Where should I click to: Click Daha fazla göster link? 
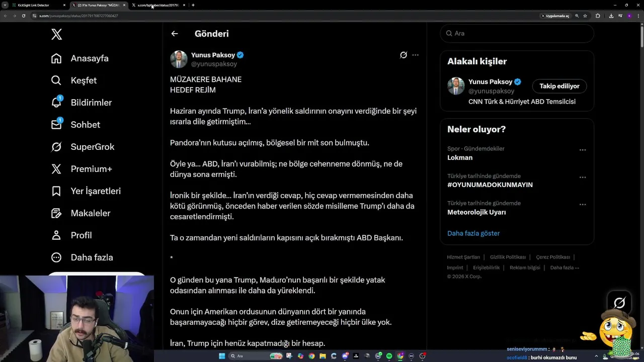473,233
